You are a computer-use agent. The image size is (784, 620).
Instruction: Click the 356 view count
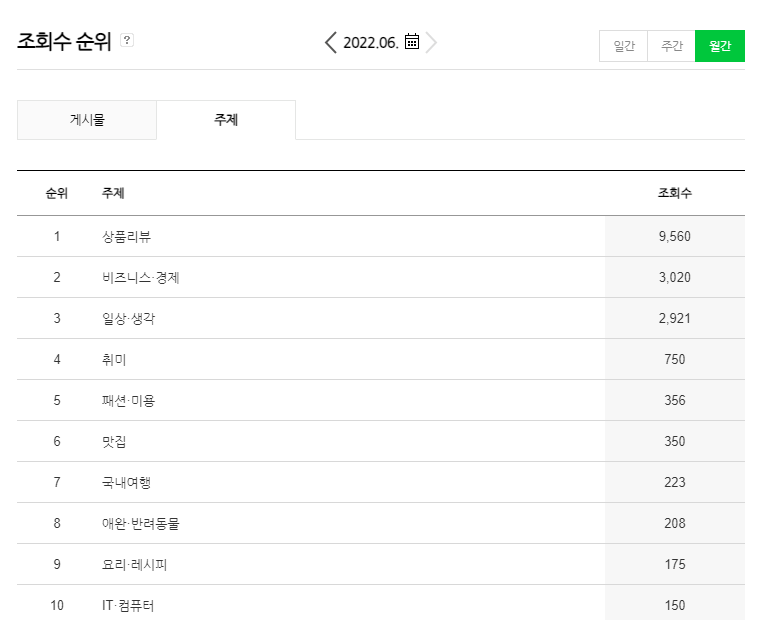pos(674,400)
